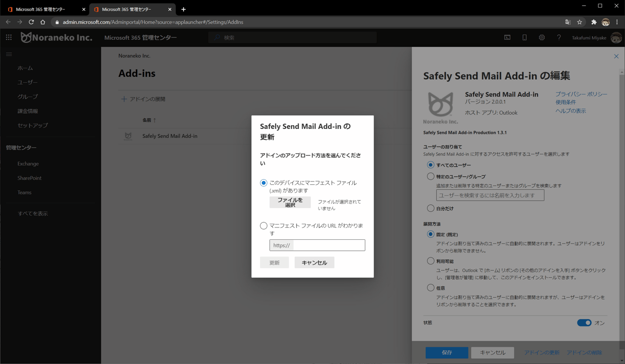Open the help question mark icon

click(559, 37)
